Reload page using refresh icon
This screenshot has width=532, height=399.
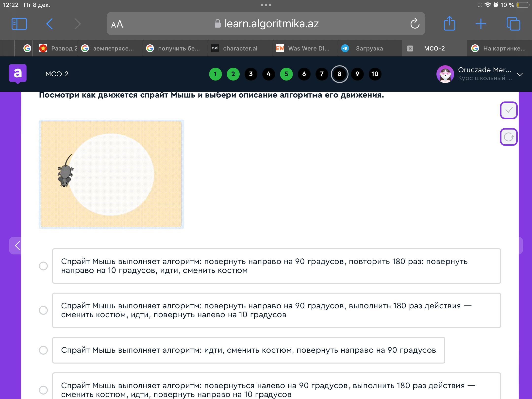pos(415,24)
